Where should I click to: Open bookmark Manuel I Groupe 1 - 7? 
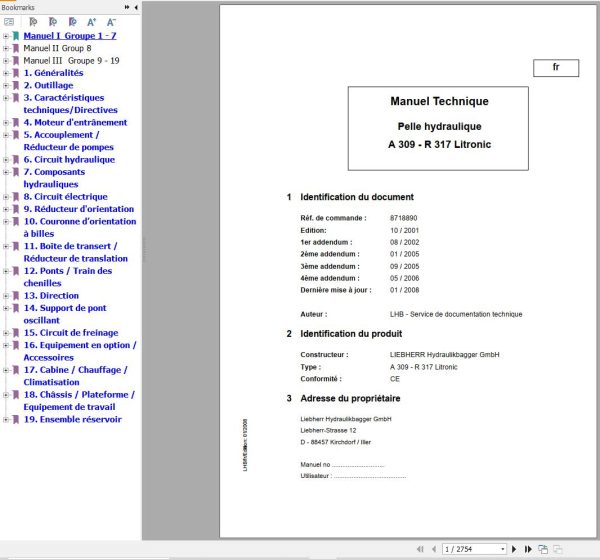click(70, 36)
